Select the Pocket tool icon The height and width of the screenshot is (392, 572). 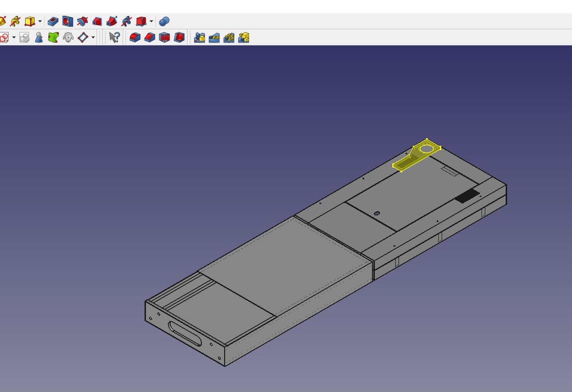click(x=53, y=21)
